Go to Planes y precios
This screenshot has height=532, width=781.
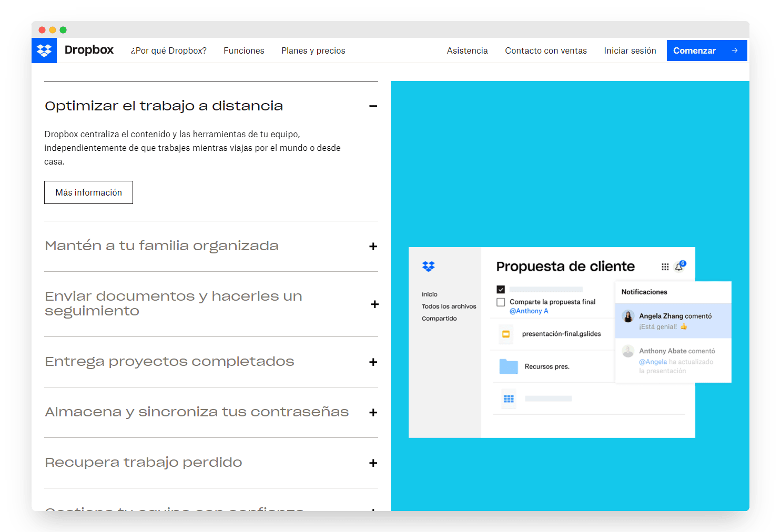[313, 50]
